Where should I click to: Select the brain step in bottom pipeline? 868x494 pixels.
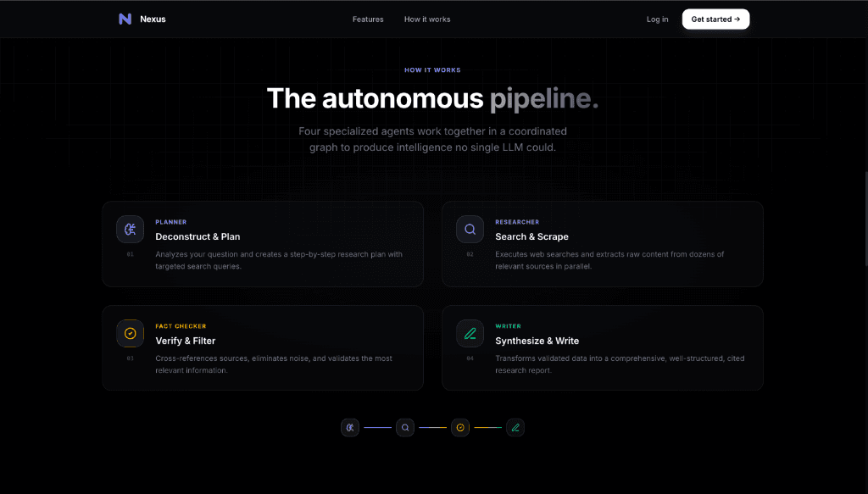350,428
